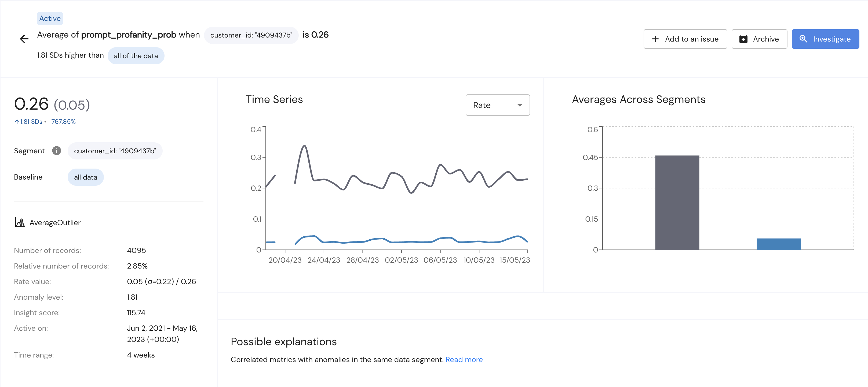Click the Rate dropdown arrow
The image size is (868, 387).
[x=520, y=105]
